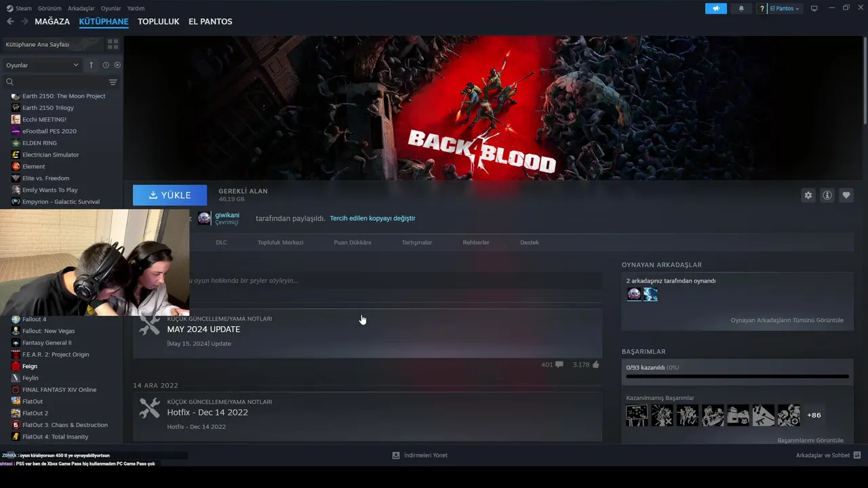The width and height of the screenshot is (868, 488).
Task: Select Empyrion - Galactic Survival
Action: coord(61,201)
